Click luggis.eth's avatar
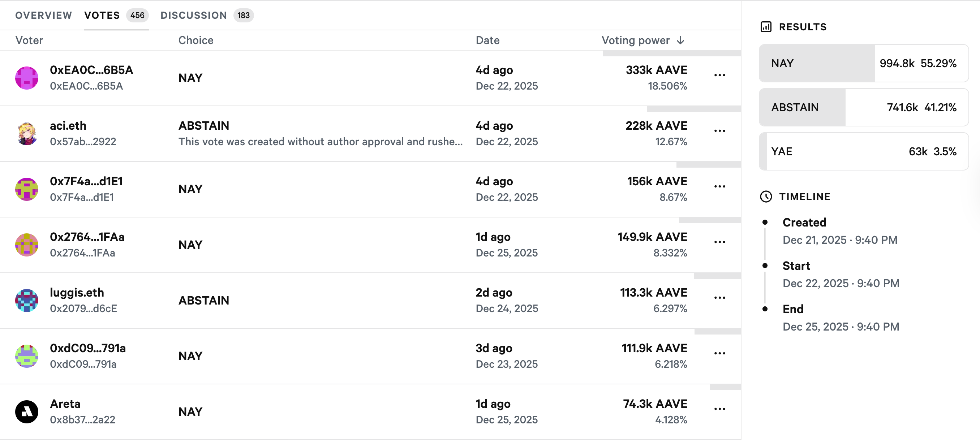 point(27,300)
